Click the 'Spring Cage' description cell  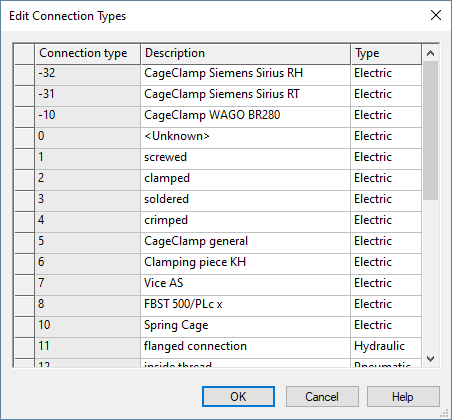pyautogui.click(x=246, y=327)
